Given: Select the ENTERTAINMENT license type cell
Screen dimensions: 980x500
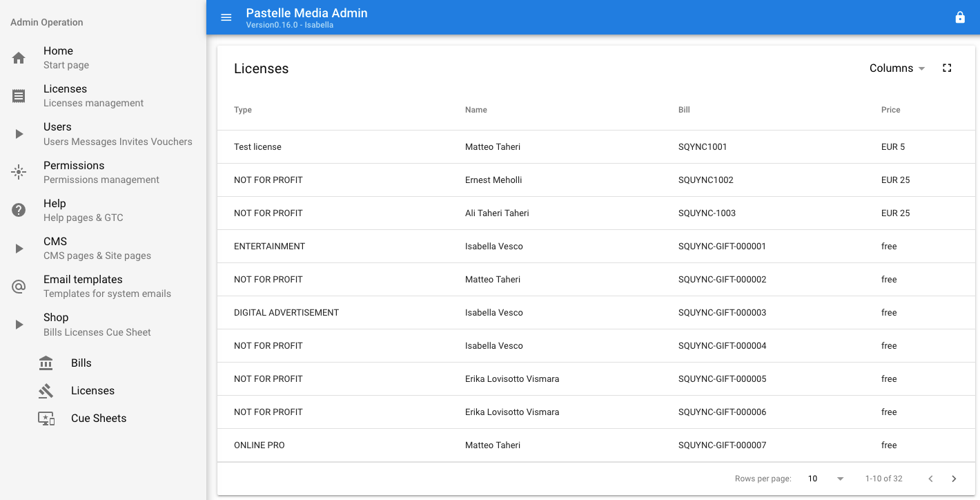Looking at the screenshot, I should click(x=269, y=247).
